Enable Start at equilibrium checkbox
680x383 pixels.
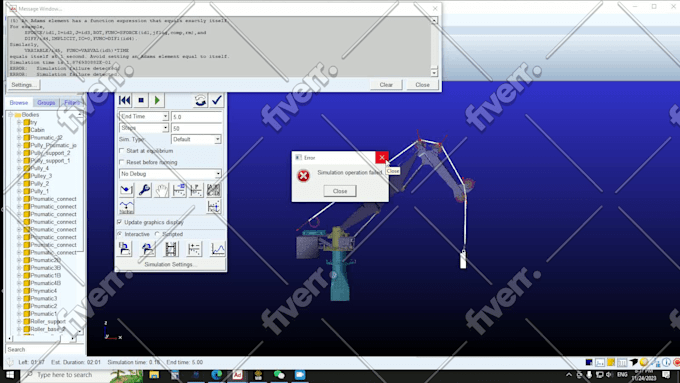pos(122,151)
